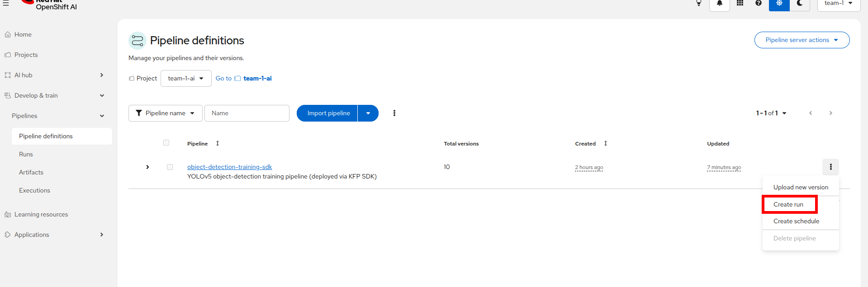The width and height of the screenshot is (868, 287).
Task: Choose Delete pipeline menu item
Action: 801,238
